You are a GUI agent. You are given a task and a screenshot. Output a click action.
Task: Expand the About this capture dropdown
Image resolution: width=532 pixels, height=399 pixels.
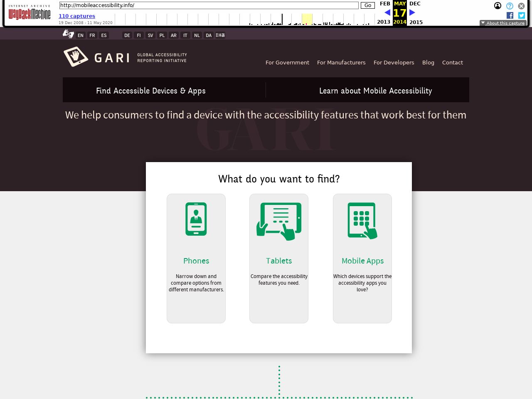503,23
